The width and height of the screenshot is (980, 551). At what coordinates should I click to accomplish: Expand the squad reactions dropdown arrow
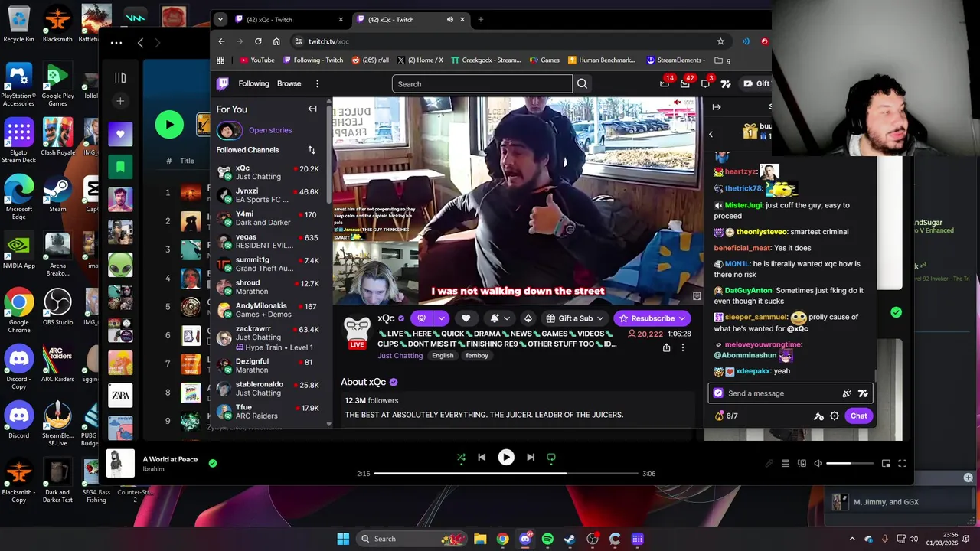tap(441, 318)
